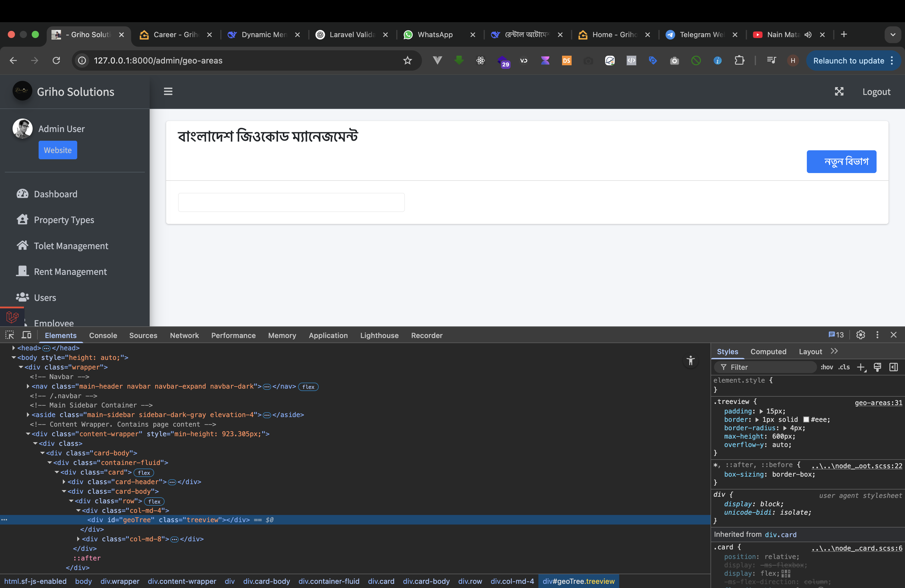Switch to the Console tab
905x588 pixels.
103,335
